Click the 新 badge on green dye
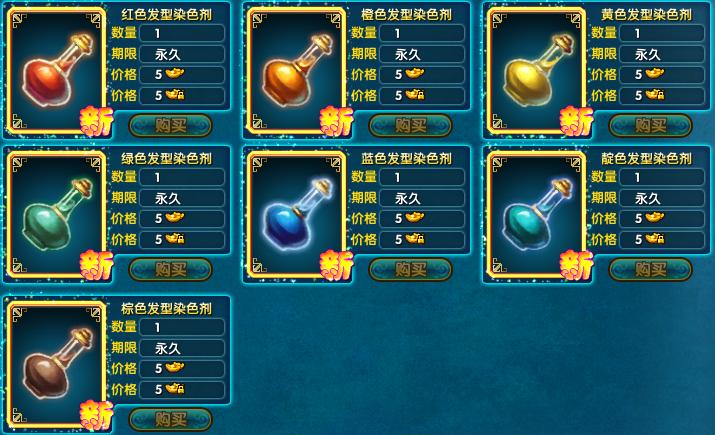Image resolution: width=715 pixels, height=435 pixels. click(x=97, y=265)
